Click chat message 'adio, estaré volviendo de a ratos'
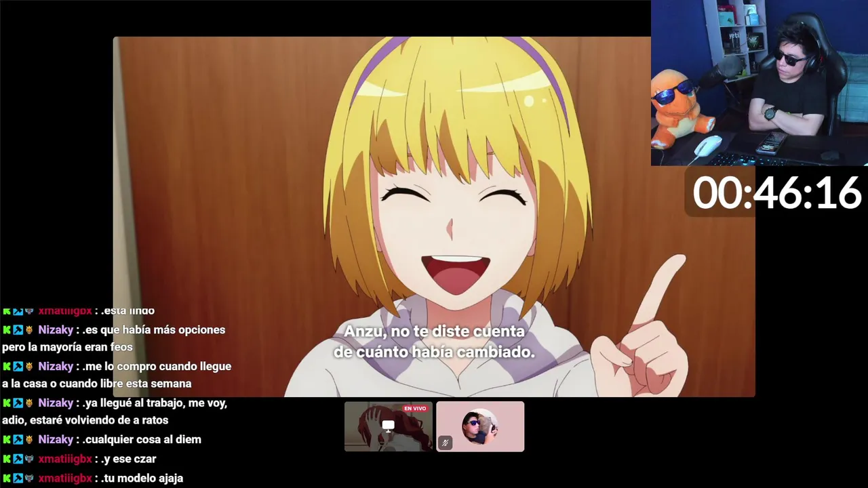 tap(85, 420)
